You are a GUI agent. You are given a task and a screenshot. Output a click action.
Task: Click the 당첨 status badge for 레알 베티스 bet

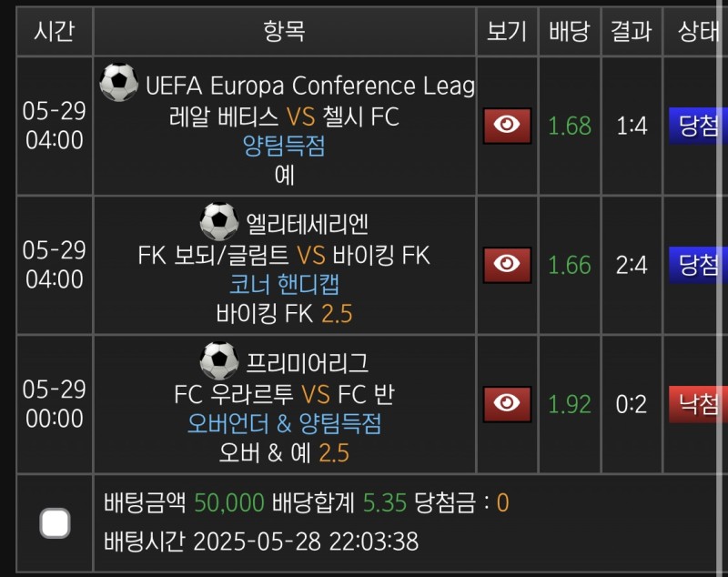pos(698,127)
